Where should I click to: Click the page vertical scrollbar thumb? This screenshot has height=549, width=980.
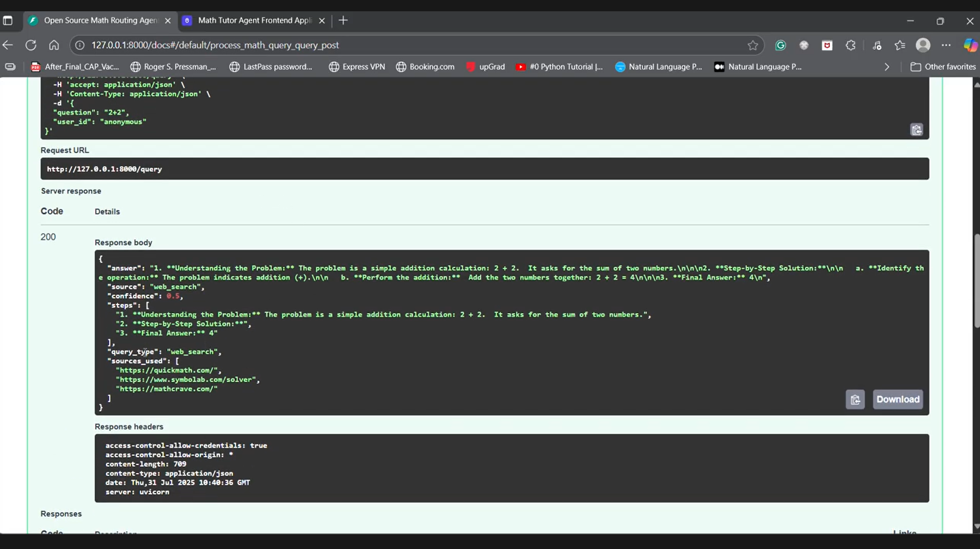point(977,281)
